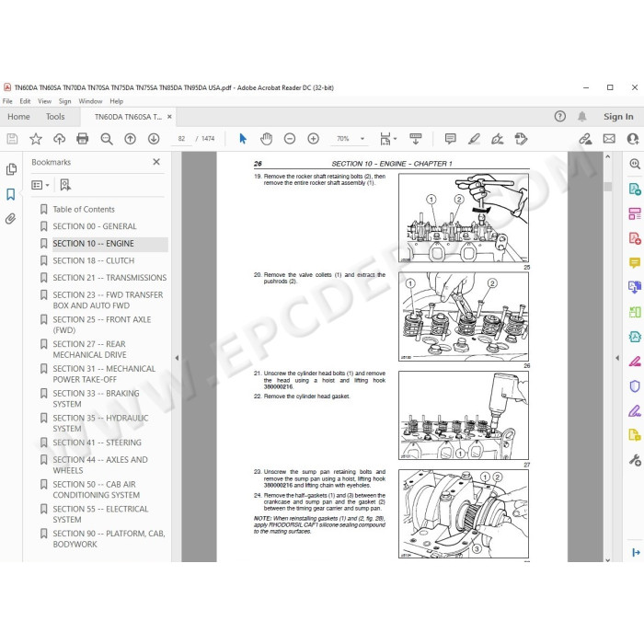Open the Protect shield tool
This screenshot has height=644, width=644.
point(635,386)
